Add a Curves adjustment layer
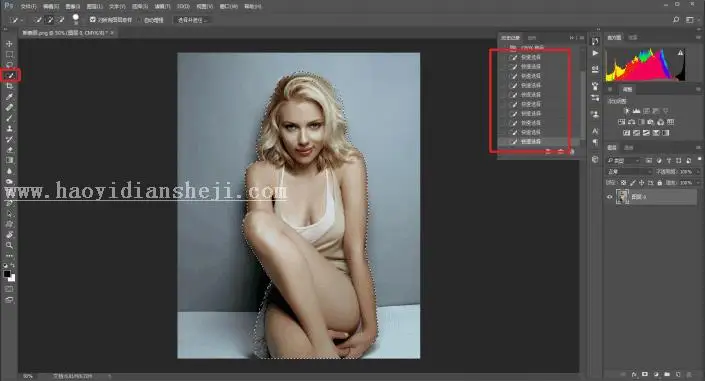The width and height of the screenshot is (705, 381). [x=647, y=111]
